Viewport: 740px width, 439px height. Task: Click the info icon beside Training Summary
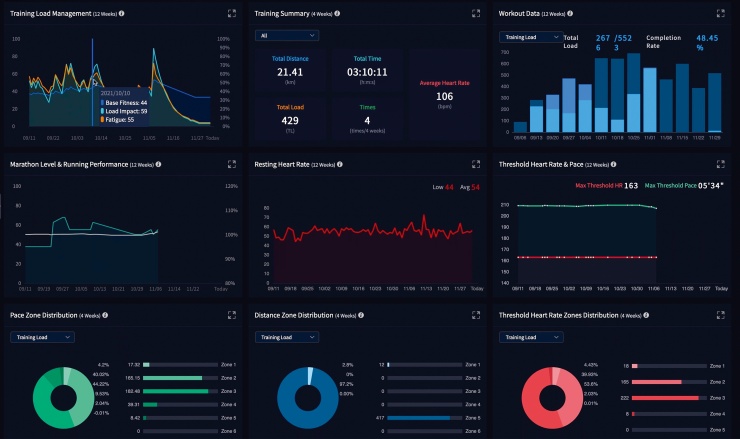click(337, 14)
